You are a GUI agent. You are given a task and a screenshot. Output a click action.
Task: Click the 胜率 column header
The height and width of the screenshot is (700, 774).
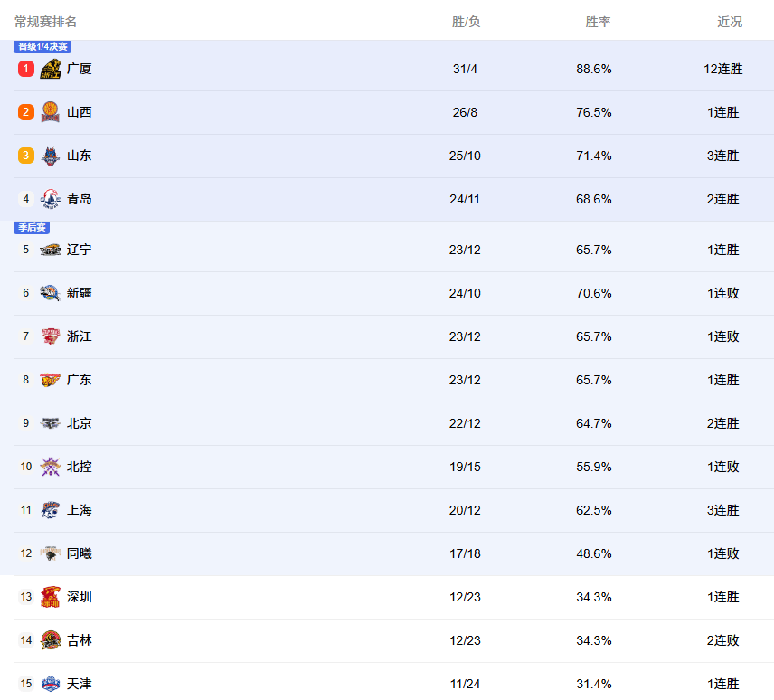(x=598, y=22)
